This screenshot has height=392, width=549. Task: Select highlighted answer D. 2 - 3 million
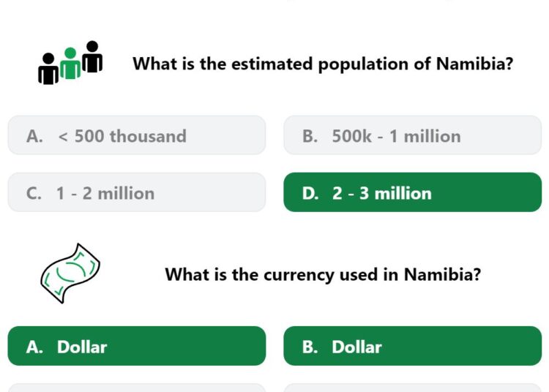412,192
